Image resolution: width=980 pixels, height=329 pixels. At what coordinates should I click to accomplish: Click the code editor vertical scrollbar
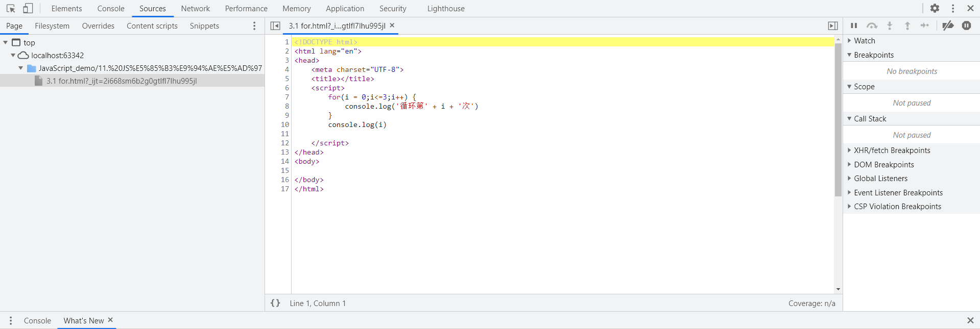(x=838, y=120)
